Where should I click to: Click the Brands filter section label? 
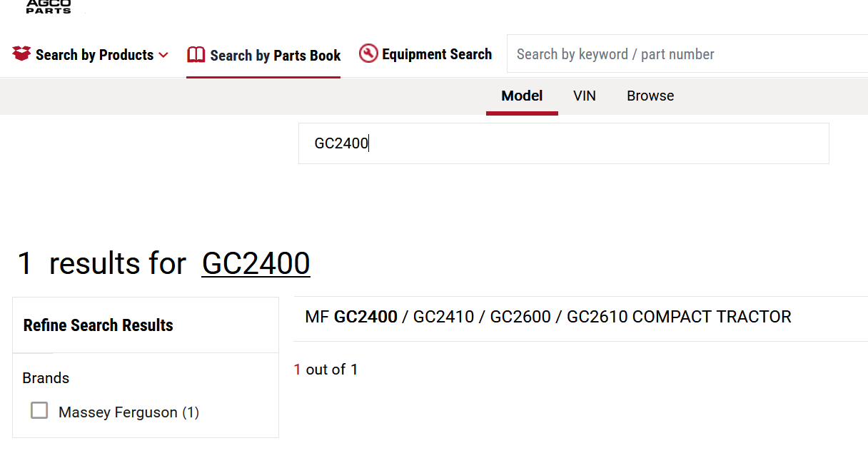click(x=46, y=378)
